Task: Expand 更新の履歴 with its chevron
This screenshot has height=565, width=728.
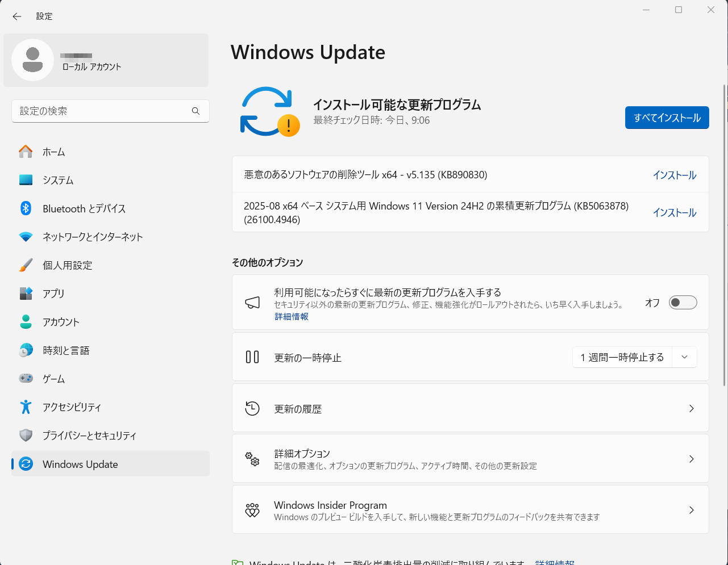Action: (691, 408)
